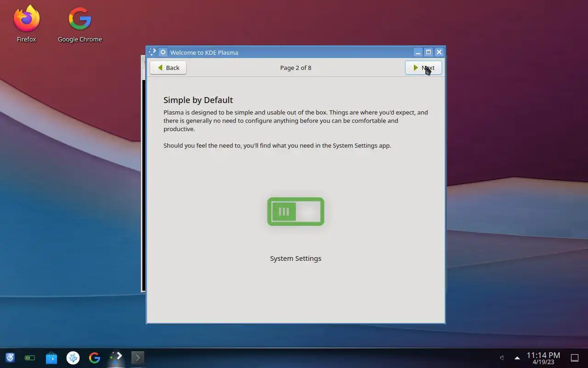Open window menu icon in title bar
Screen dimensions: 588x368
[x=153, y=52]
